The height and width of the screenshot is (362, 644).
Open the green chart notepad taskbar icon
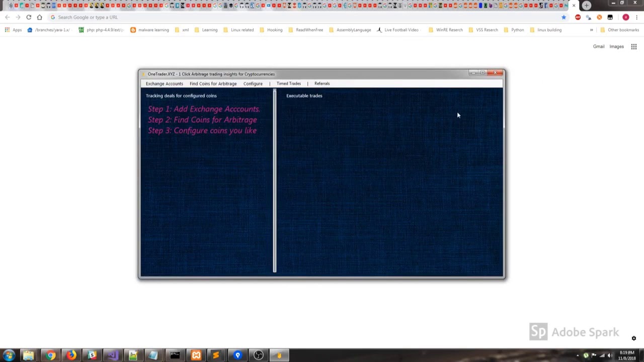pos(133,355)
